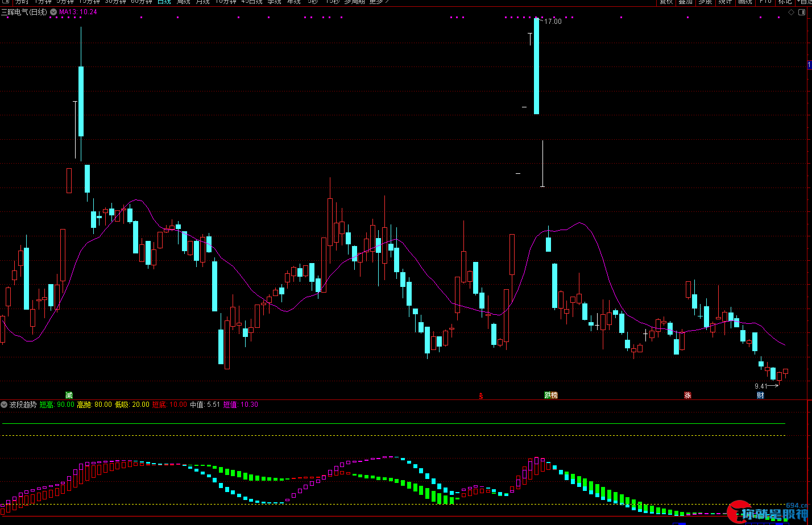812x525 pixels.
Task: Select the 5秒 period tab
Action: coord(313,2)
